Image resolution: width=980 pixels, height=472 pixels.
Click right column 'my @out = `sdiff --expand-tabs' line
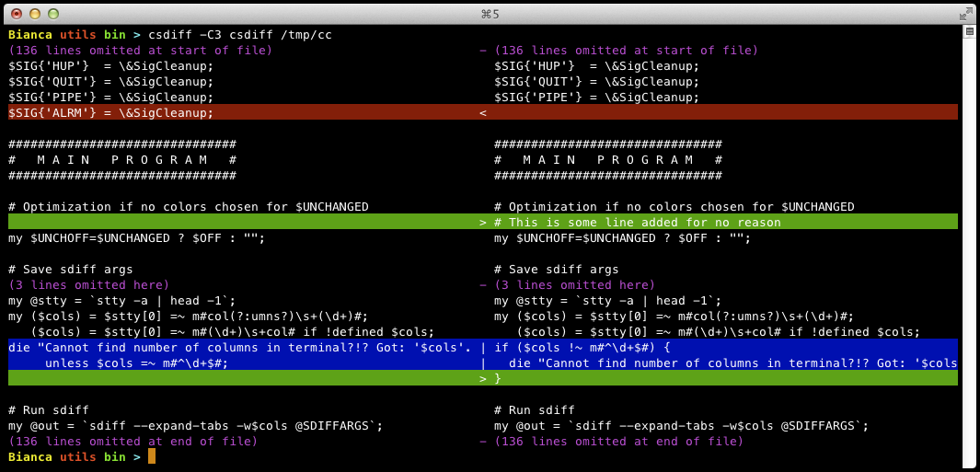tap(681, 426)
